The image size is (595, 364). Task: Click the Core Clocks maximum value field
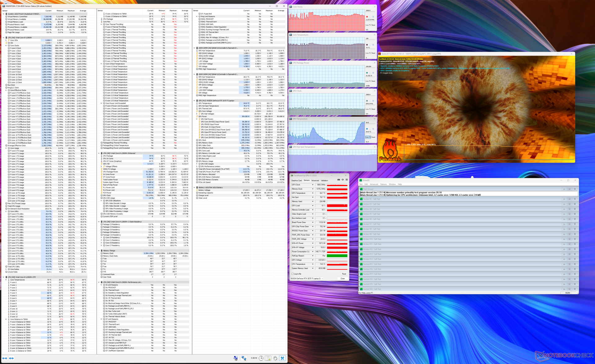click(370, 10)
